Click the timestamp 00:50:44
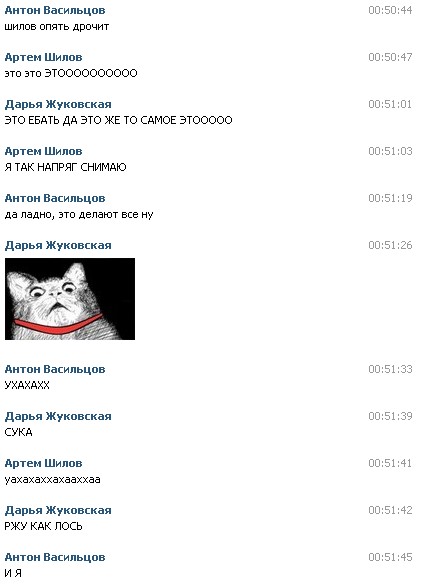 pyautogui.click(x=390, y=10)
